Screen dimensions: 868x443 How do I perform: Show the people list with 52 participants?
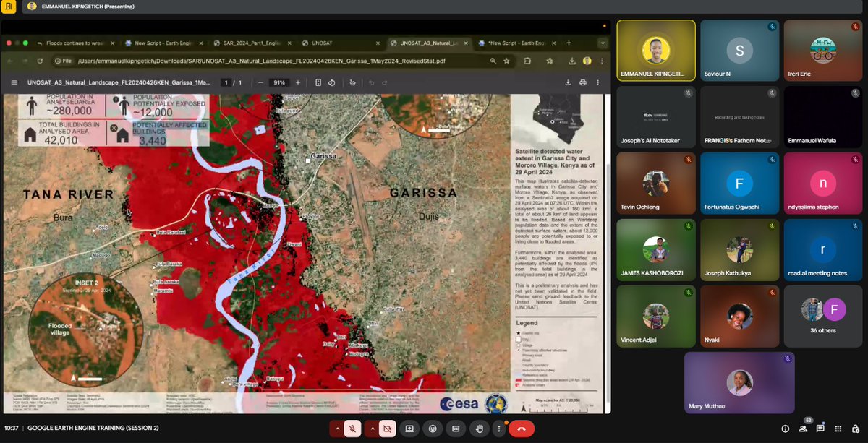click(x=803, y=429)
